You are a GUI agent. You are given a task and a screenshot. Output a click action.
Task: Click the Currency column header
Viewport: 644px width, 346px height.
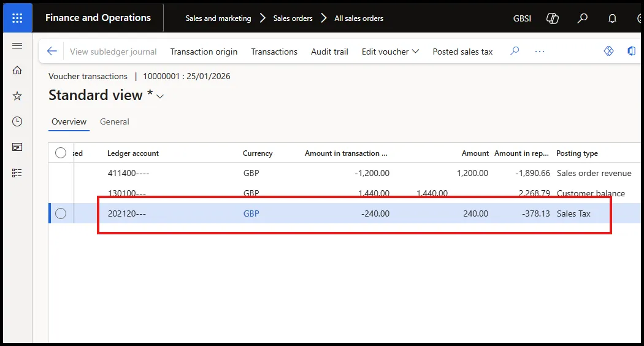[x=258, y=153]
